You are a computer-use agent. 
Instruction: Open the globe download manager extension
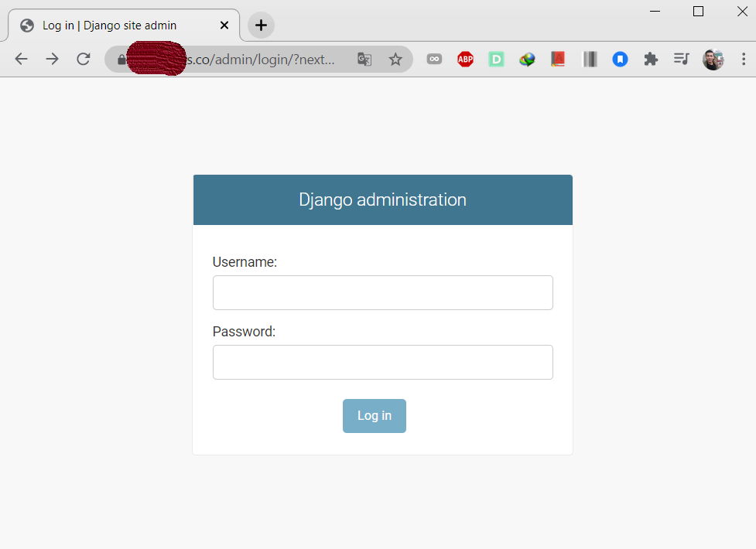(x=527, y=60)
